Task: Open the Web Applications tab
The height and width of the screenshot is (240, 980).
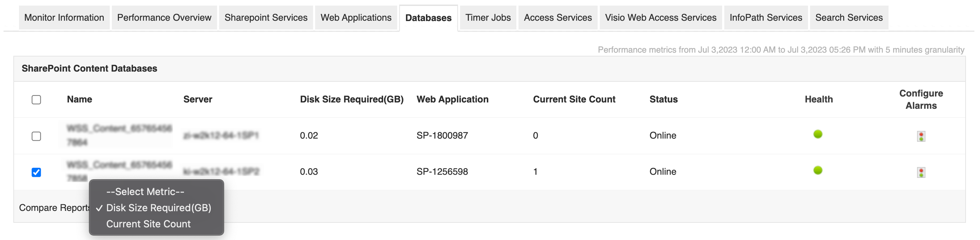Action: click(356, 18)
